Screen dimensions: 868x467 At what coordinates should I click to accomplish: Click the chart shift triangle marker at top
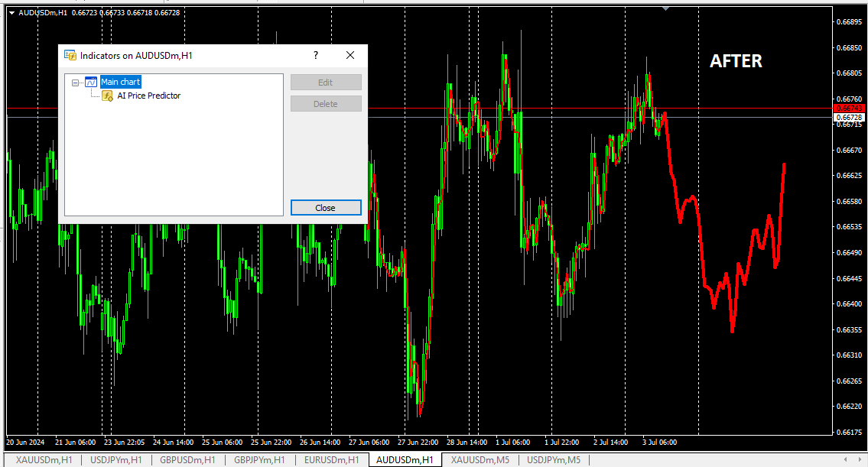coord(666,8)
